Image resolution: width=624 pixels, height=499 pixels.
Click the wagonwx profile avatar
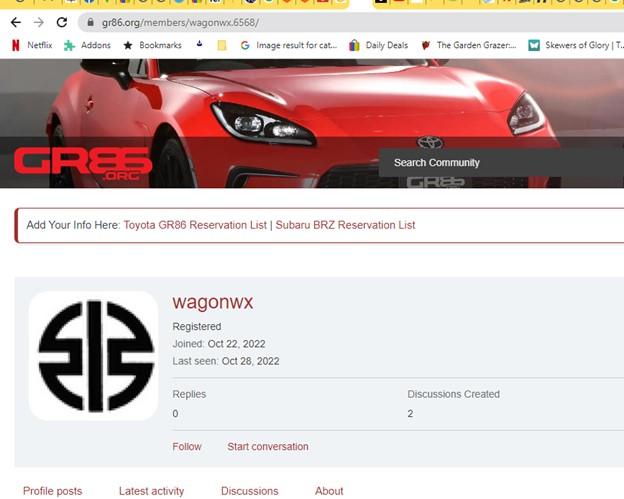(94, 356)
